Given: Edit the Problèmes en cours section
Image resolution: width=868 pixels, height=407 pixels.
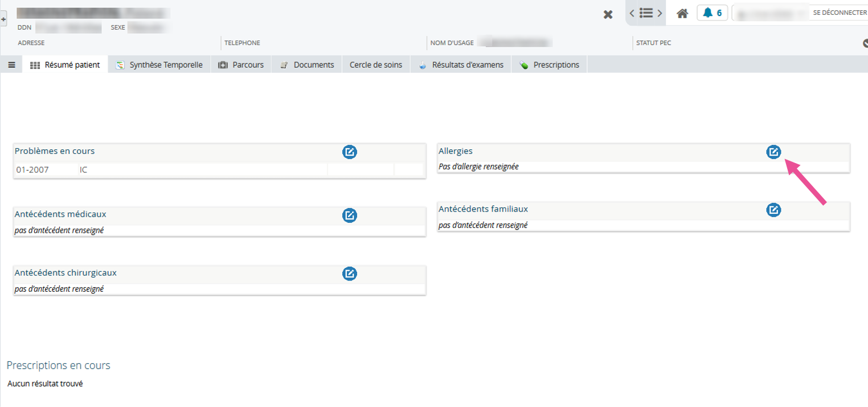Looking at the screenshot, I should click(349, 152).
